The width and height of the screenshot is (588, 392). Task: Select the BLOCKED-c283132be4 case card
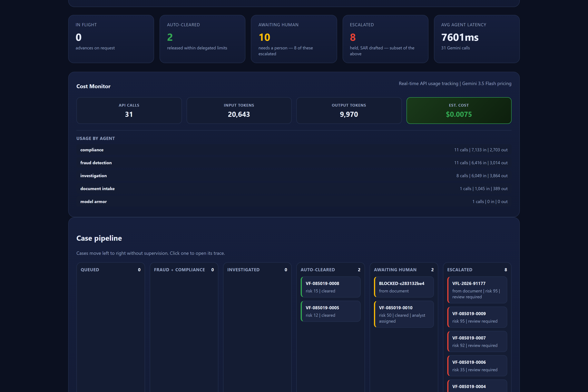404,287
